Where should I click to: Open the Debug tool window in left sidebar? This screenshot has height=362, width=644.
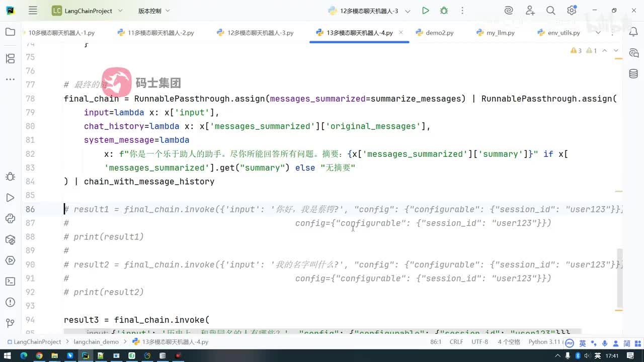pos(10,176)
